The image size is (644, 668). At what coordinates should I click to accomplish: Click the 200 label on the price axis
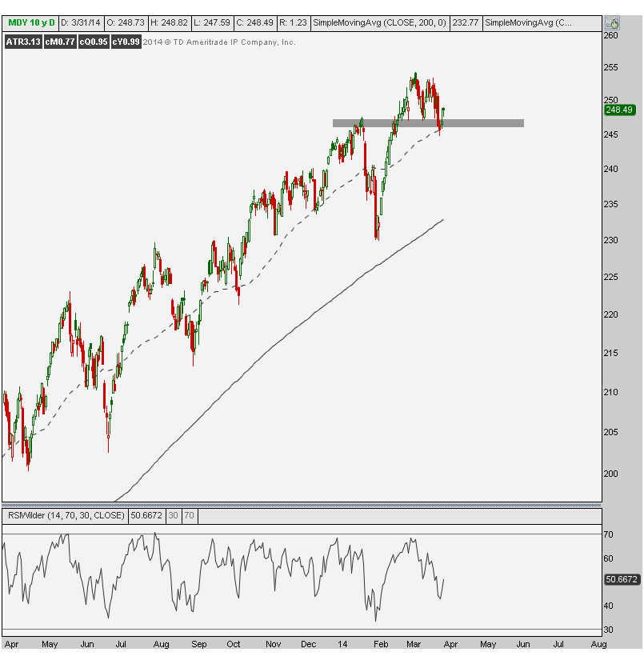(x=610, y=474)
